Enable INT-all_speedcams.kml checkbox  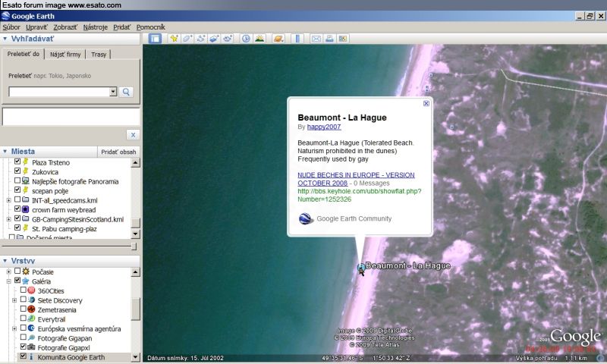pyautogui.click(x=17, y=199)
